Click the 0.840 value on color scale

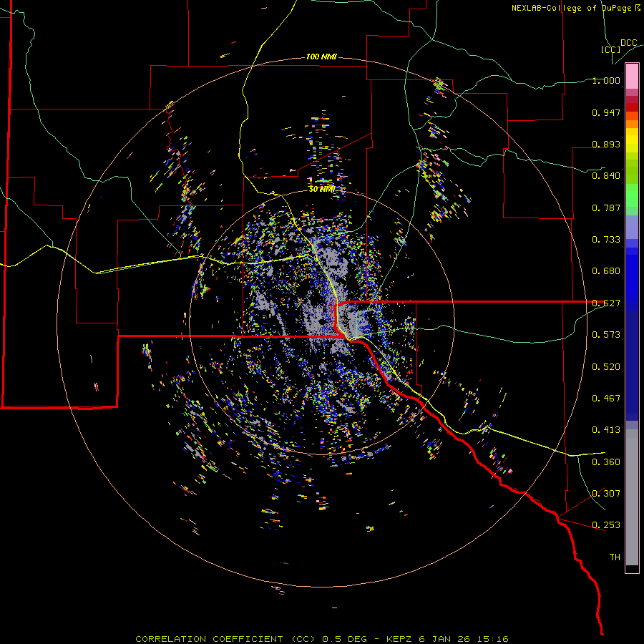tap(606, 176)
